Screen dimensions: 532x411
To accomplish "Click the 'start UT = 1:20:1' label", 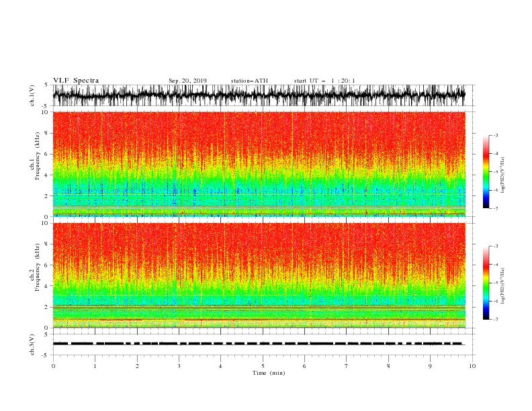I will [x=324, y=81].
